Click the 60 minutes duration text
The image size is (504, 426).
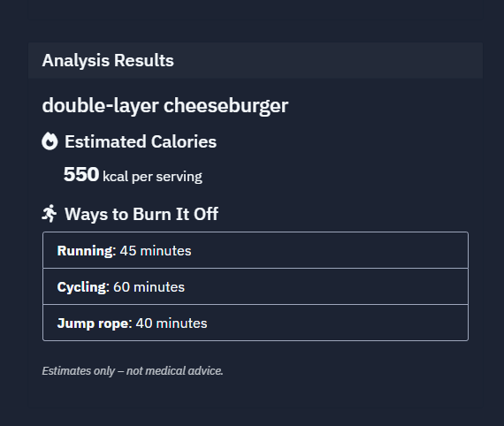click(x=149, y=287)
